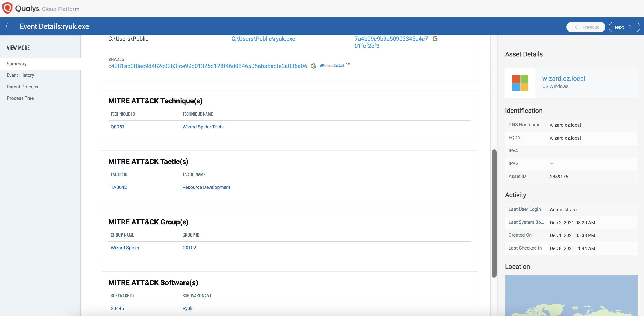Switch to the Event History view mode
Screen dimensions: 644x316
[x=20, y=75]
